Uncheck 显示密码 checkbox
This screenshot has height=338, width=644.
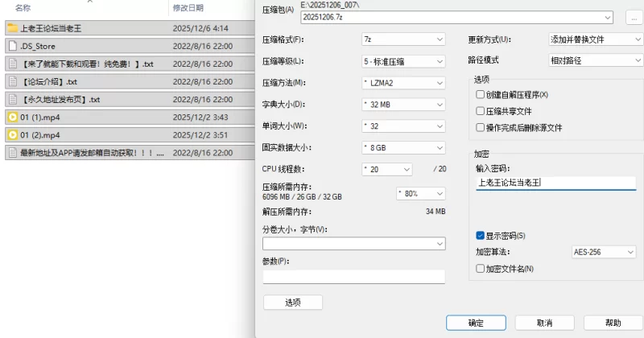480,235
